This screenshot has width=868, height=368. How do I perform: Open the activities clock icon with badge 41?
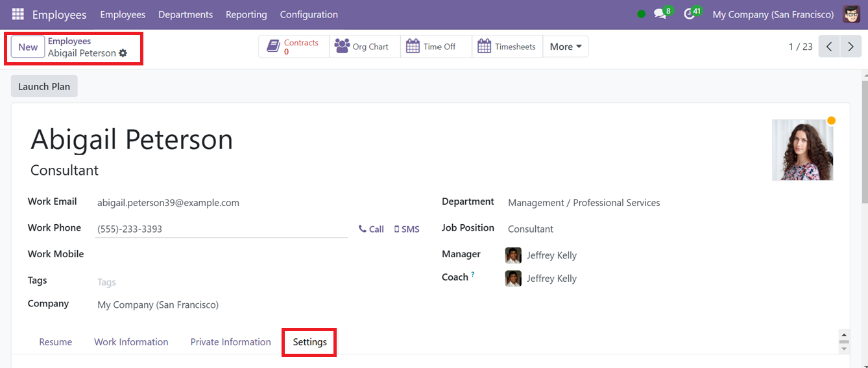[x=690, y=14]
